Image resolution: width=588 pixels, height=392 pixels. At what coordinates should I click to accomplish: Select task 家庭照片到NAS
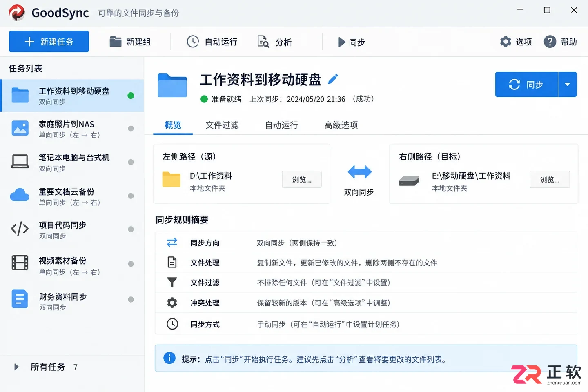(72, 129)
